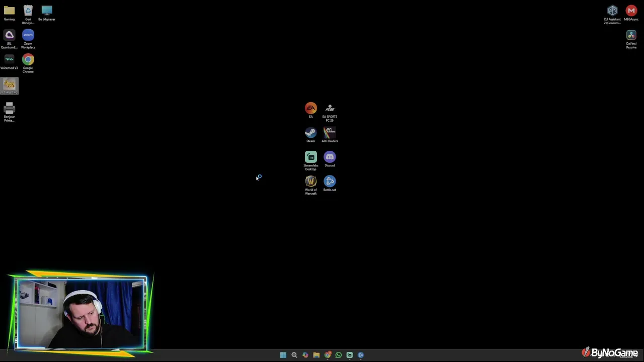Select the Bu bilgisayar desktop icon

(47, 13)
